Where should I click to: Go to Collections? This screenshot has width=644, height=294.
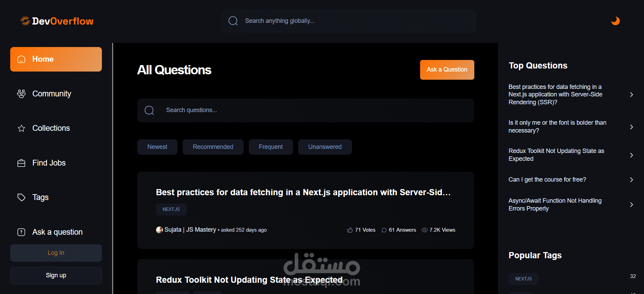click(56, 128)
